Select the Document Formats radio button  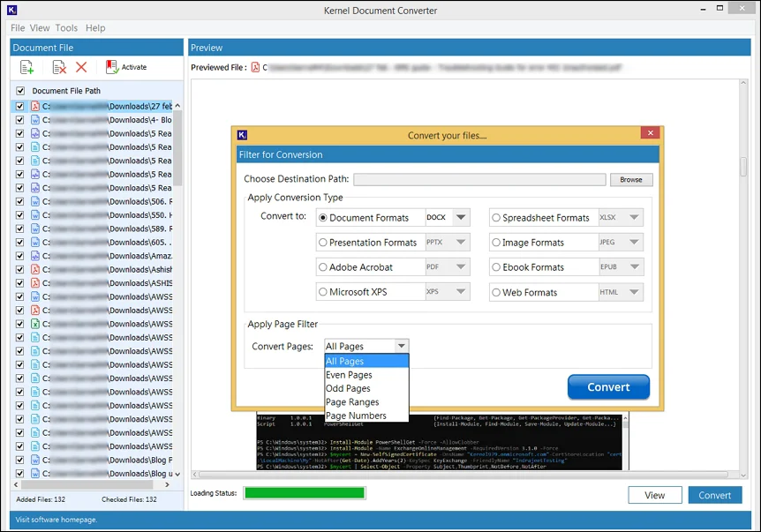(323, 218)
